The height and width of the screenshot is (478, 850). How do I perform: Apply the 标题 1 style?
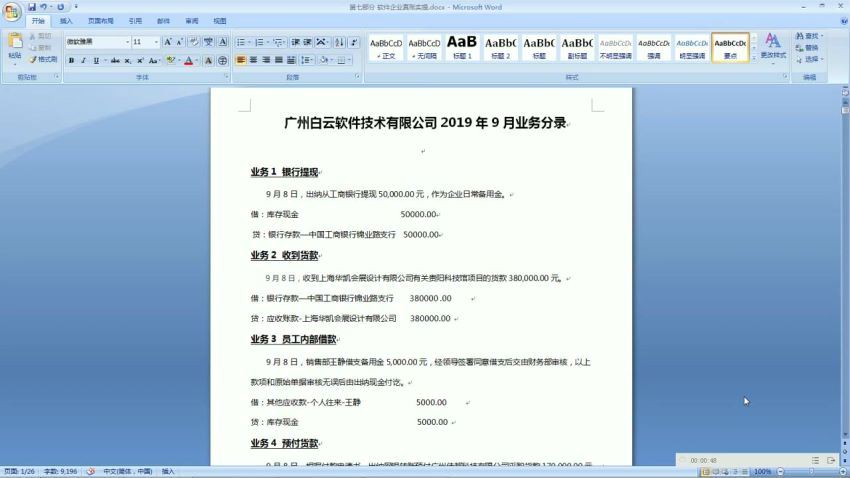point(462,48)
